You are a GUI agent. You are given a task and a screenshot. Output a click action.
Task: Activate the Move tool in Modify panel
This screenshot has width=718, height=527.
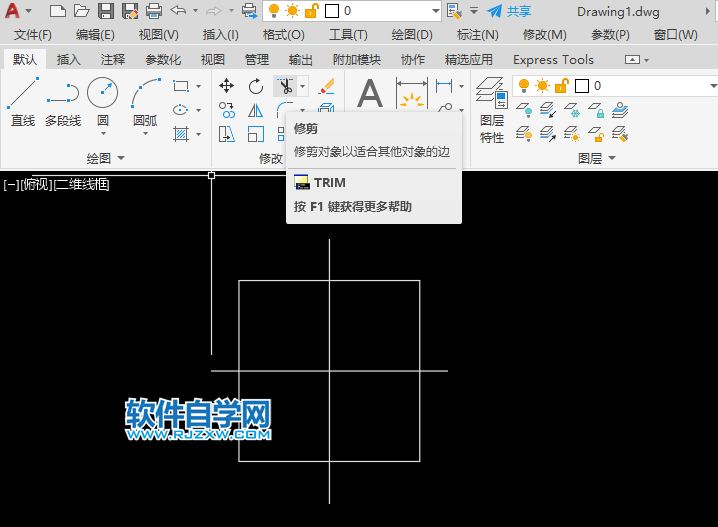click(x=226, y=86)
